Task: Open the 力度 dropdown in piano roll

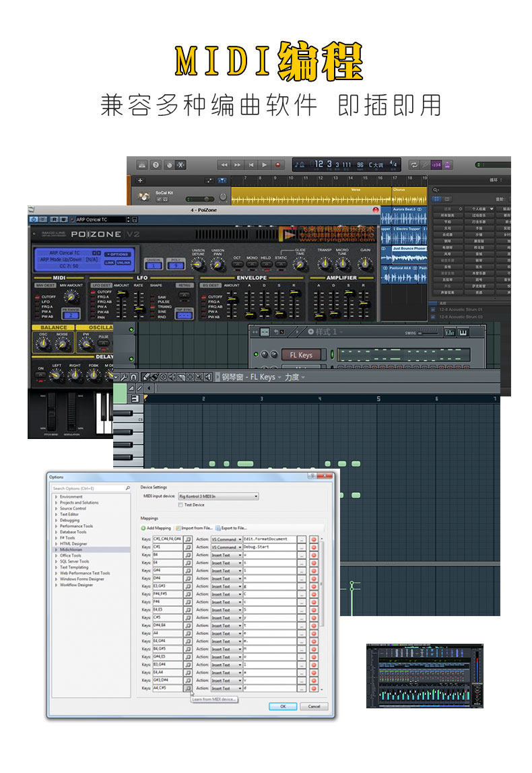Action: 295,377
